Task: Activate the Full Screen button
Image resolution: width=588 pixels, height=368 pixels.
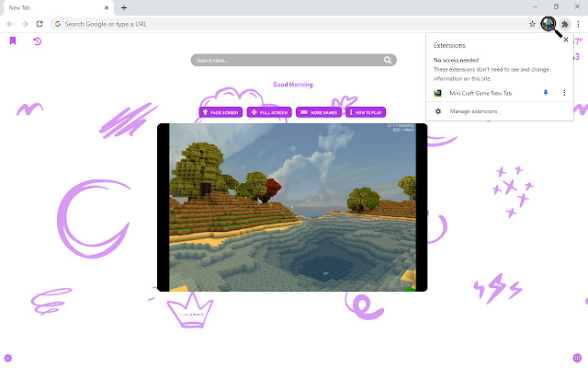Action: point(269,112)
